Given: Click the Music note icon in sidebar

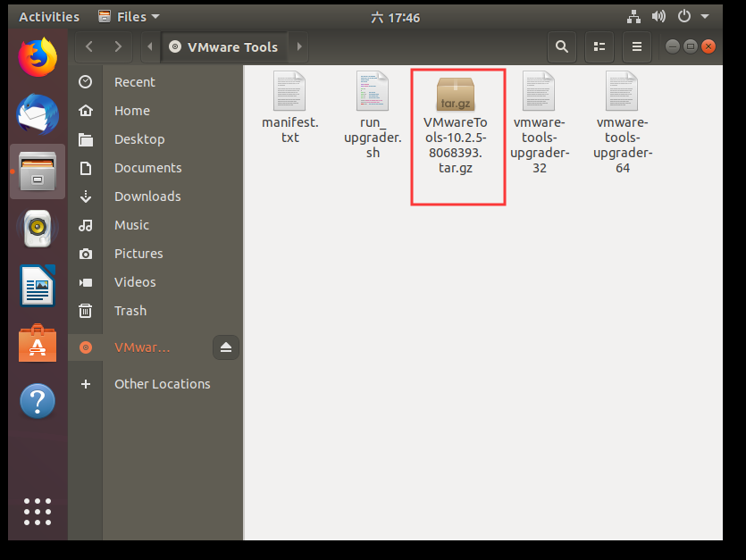Looking at the screenshot, I should click(86, 225).
